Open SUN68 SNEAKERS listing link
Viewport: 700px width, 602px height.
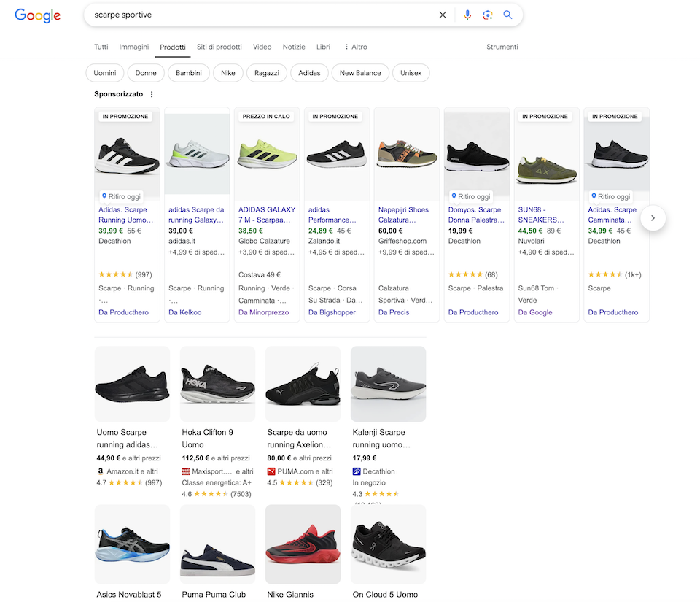tap(540, 215)
